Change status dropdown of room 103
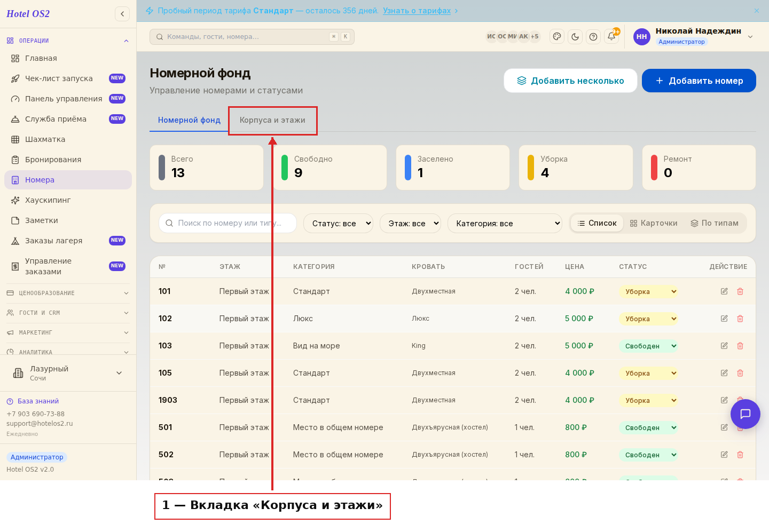Viewport: 769px width, 532px height. [x=648, y=346]
